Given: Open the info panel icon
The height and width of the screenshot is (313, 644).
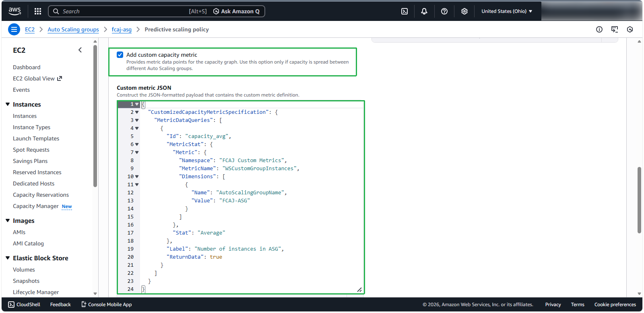Looking at the screenshot, I should click(x=599, y=29).
